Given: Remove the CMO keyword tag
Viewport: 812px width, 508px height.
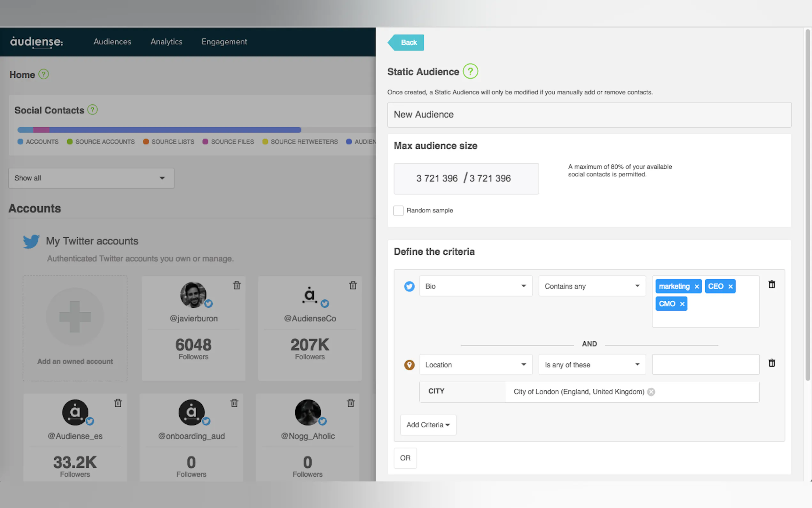Looking at the screenshot, I should pos(682,304).
